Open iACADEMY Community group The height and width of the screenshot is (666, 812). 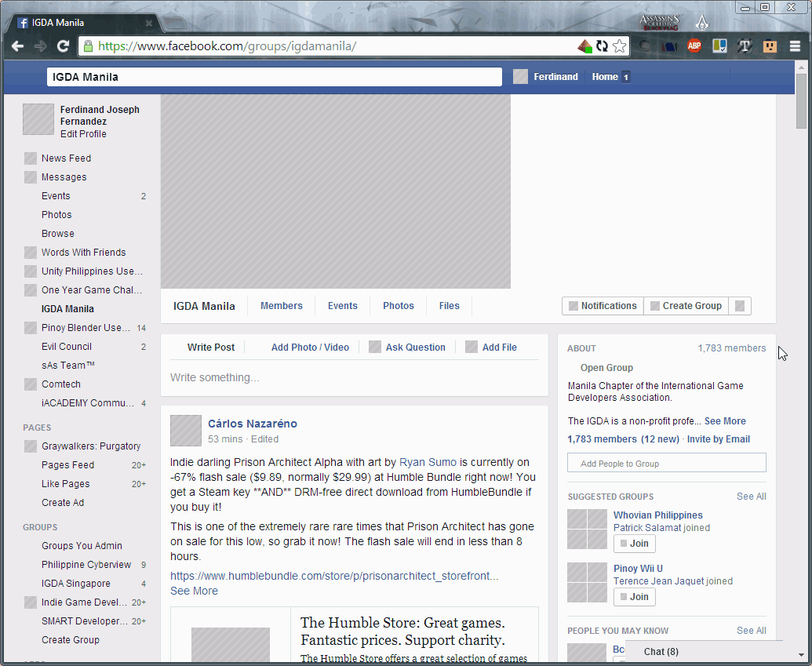pos(88,403)
